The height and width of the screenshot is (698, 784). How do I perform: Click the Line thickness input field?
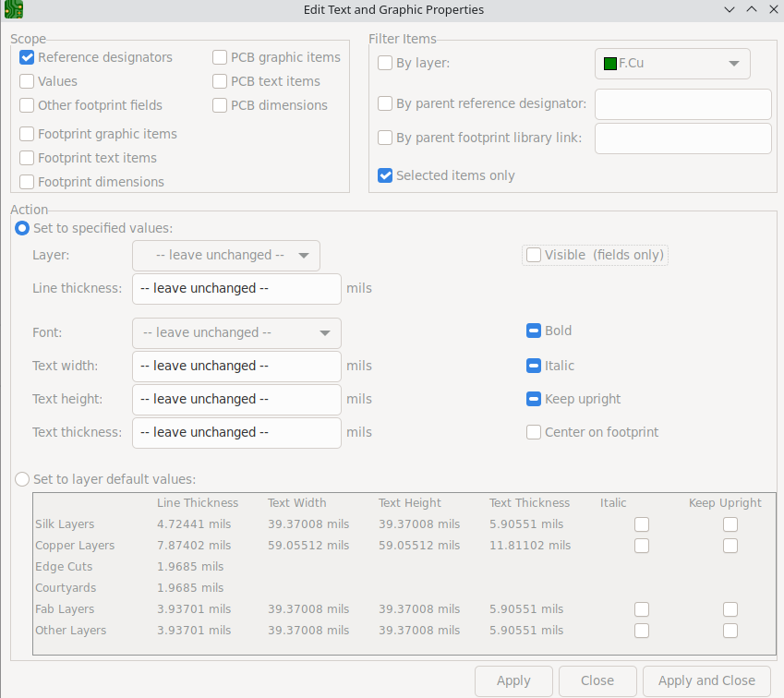click(x=236, y=289)
